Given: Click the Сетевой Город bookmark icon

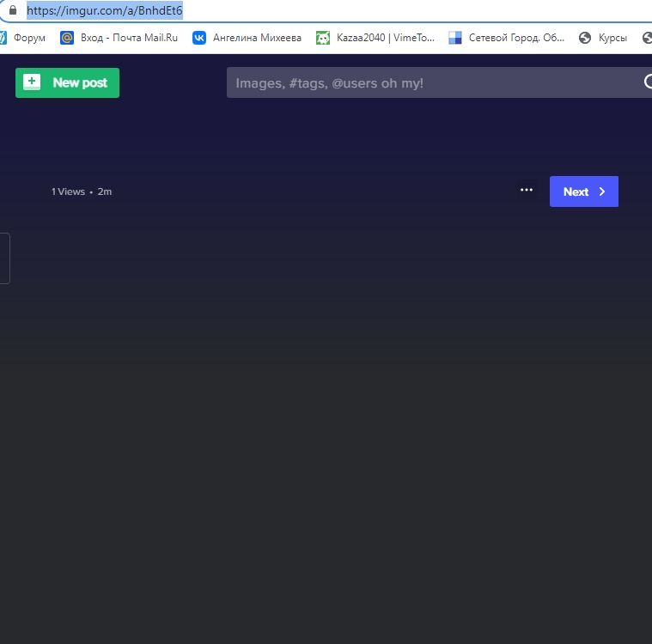Looking at the screenshot, I should [455, 38].
